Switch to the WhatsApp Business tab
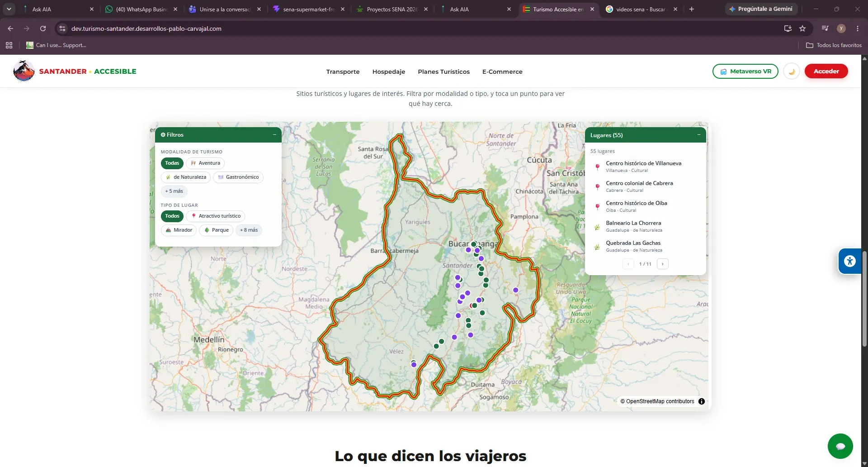 [141, 9]
